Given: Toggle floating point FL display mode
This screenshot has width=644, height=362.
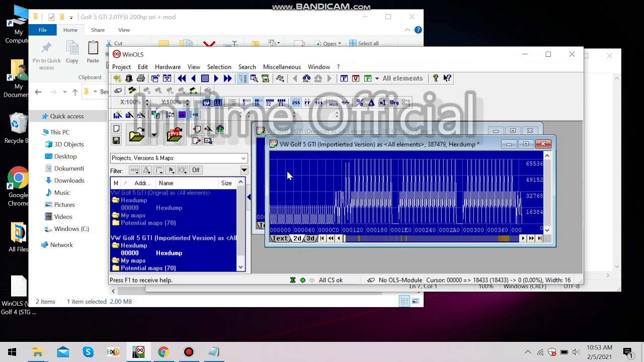Looking at the screenshot, I should [x=281, y=103].
